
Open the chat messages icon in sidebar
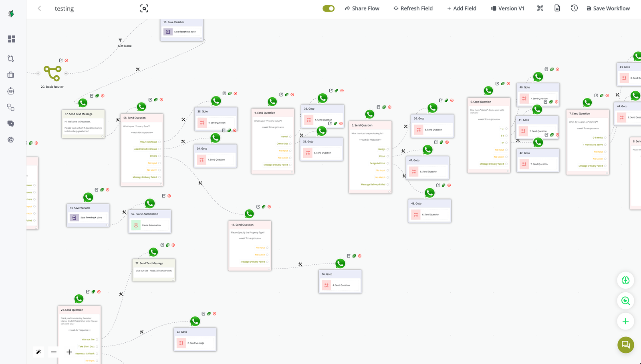[x=11, y=123]
